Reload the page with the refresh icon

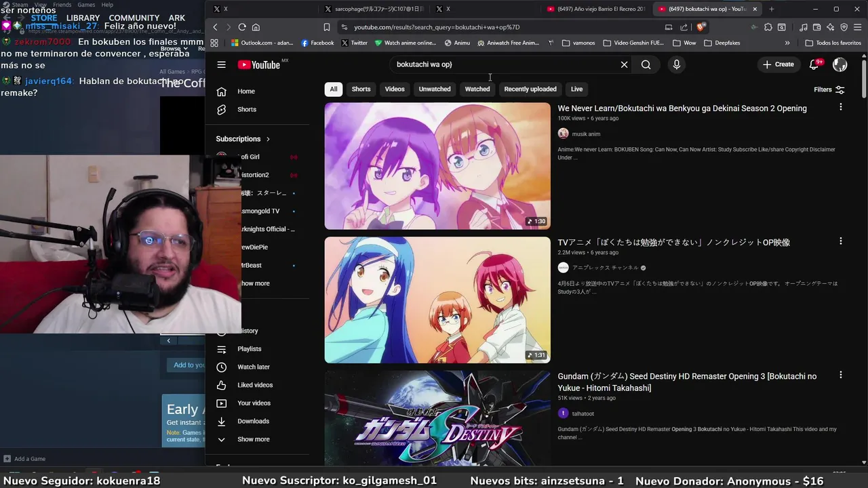(x=242, y=27)
